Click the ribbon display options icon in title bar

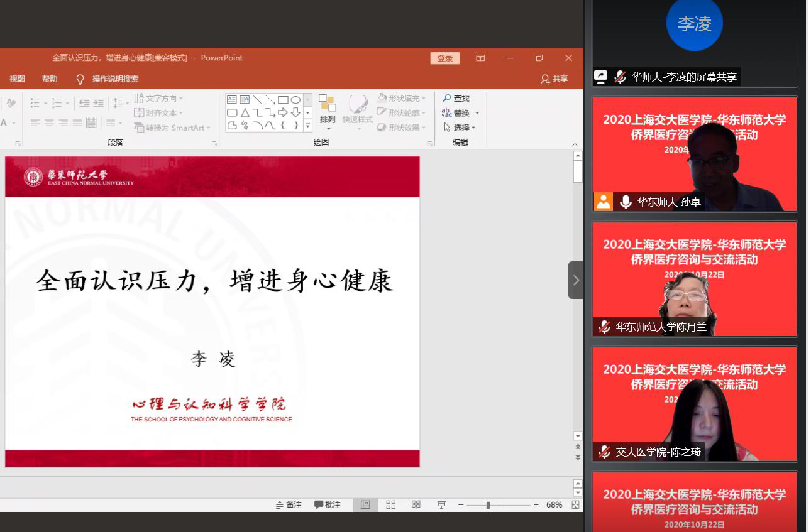[x=480, y=58]
